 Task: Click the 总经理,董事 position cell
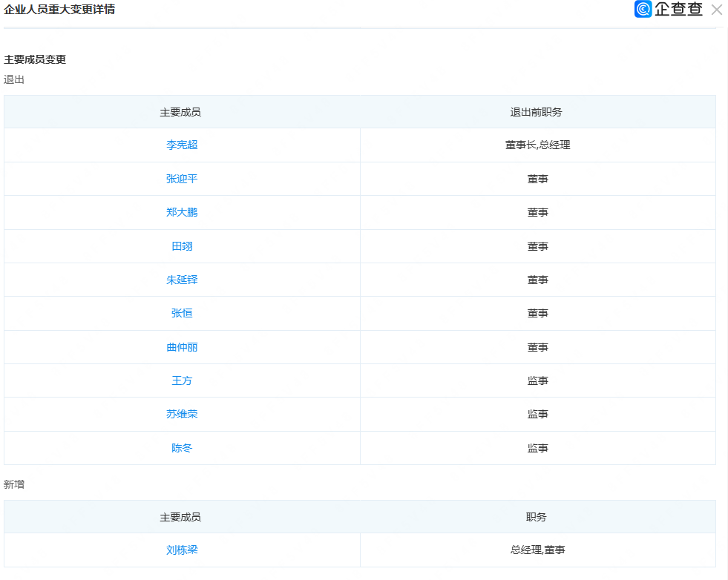[x=537, y=550]
